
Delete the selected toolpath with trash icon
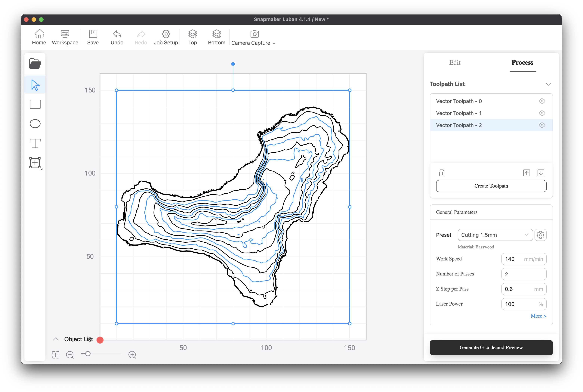click(x=441, y=173)
